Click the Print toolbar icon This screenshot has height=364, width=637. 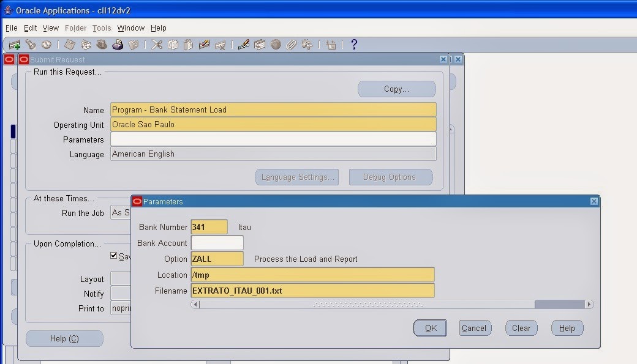click(x=119, y=44)
